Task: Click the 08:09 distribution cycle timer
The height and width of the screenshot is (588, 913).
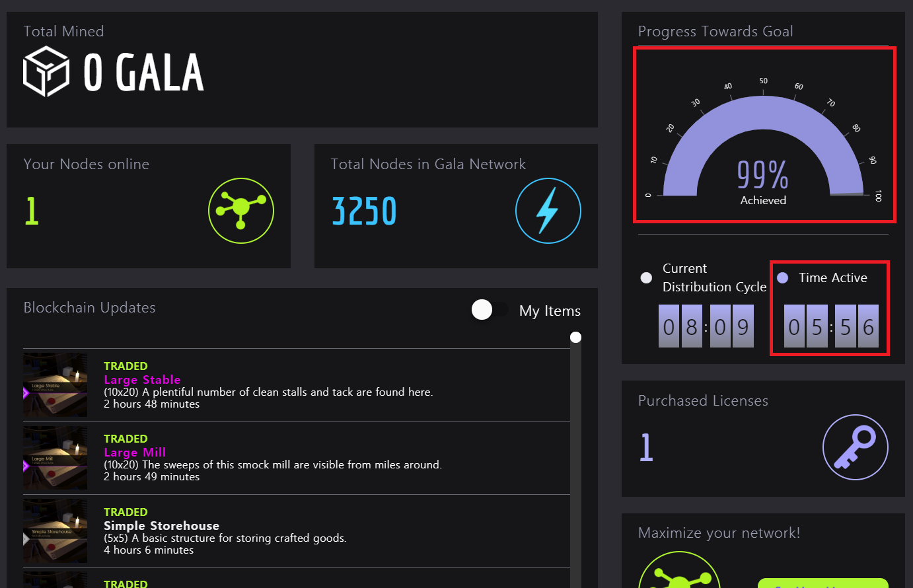Action: [x=706, y=326]
